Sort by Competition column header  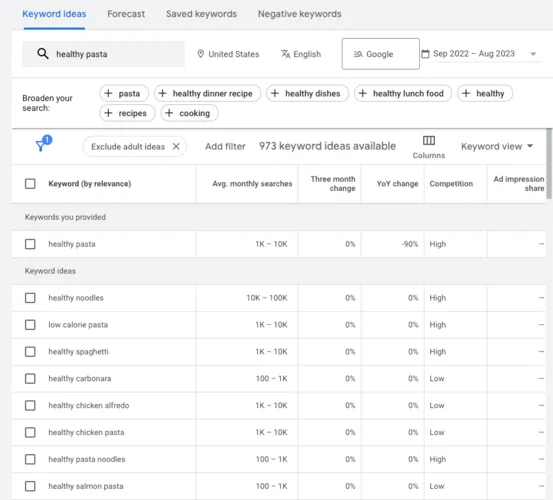[x=451, y=184]
